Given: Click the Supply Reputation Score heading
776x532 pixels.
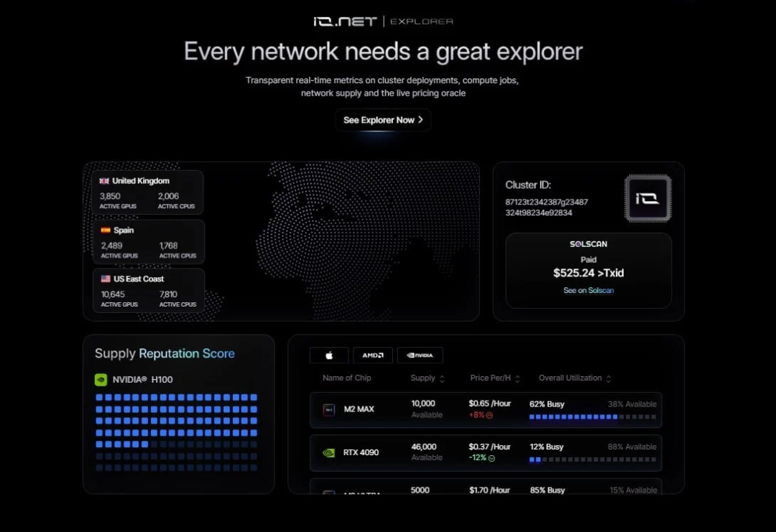Looking at the screenshot, I should (x=165, y=353).
